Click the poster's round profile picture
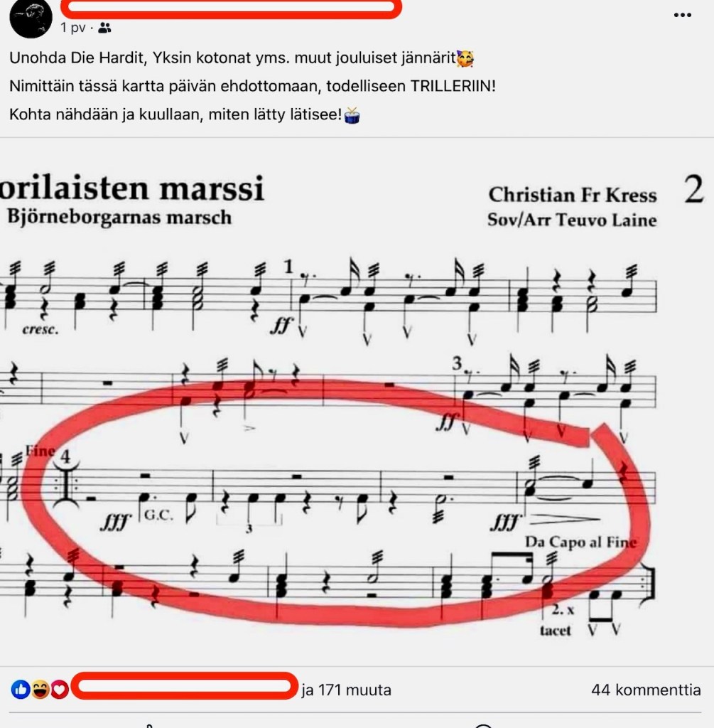The image size is (714, 728). (31, 18)
